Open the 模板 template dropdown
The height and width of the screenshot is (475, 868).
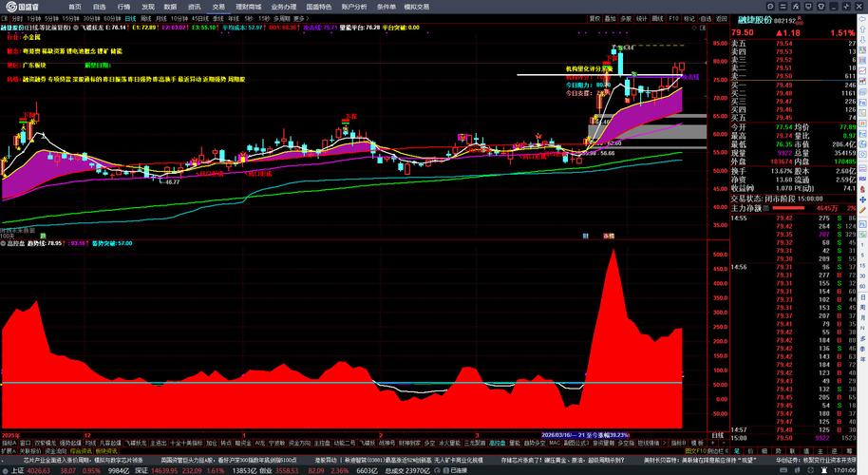coord(697,444)
